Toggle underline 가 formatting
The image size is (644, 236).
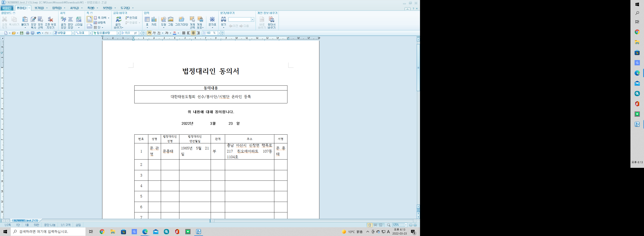coord(159,33)
